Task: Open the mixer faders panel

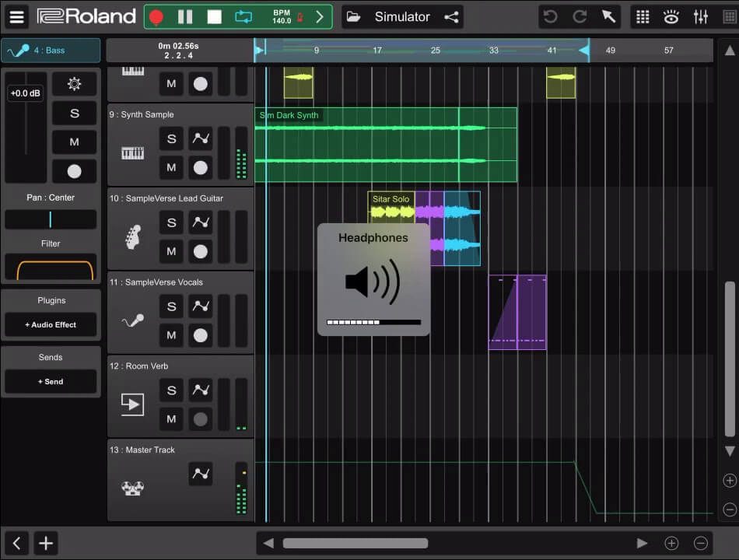Action: (x=701, y=17)
